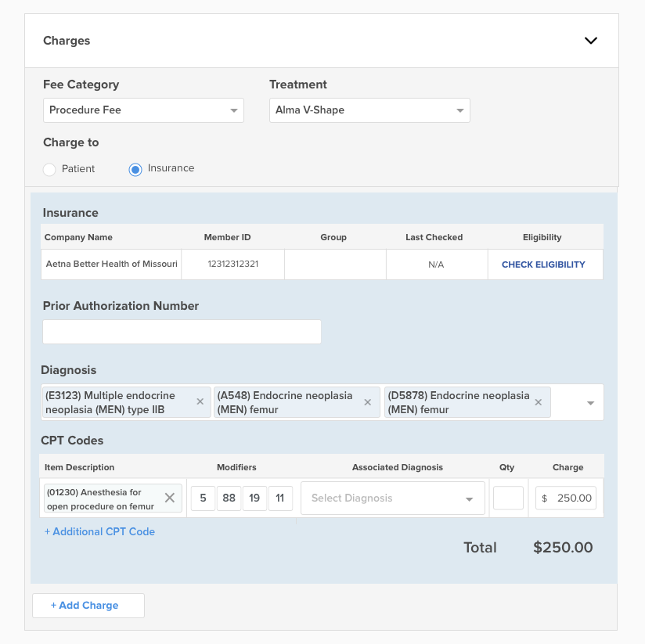The image size is (645, 644).
Task: Remove the A548 diagnosis tag
Action: click(368, 402)
